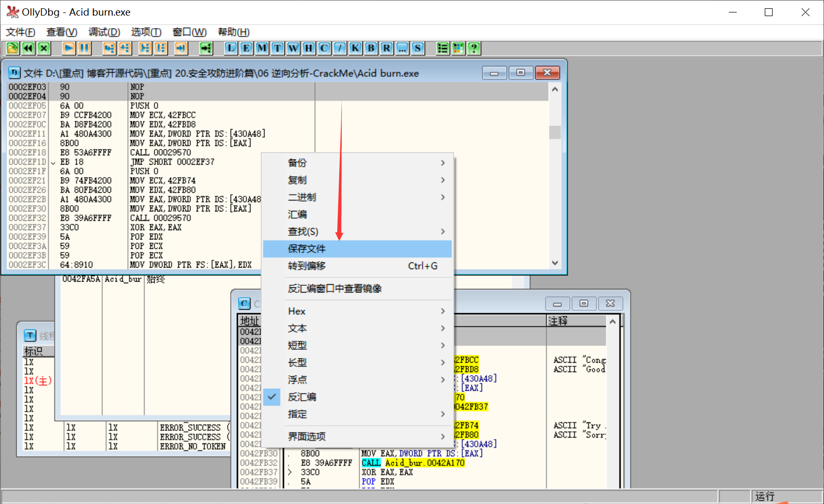Open the CPU window C icon
Viewport: 824px width, 504px height.
point(324,48)
